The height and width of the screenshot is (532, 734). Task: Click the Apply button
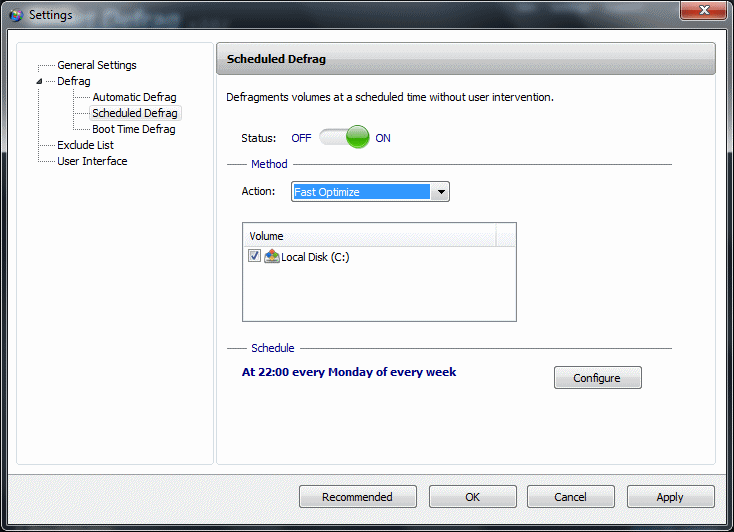[670, 496]
